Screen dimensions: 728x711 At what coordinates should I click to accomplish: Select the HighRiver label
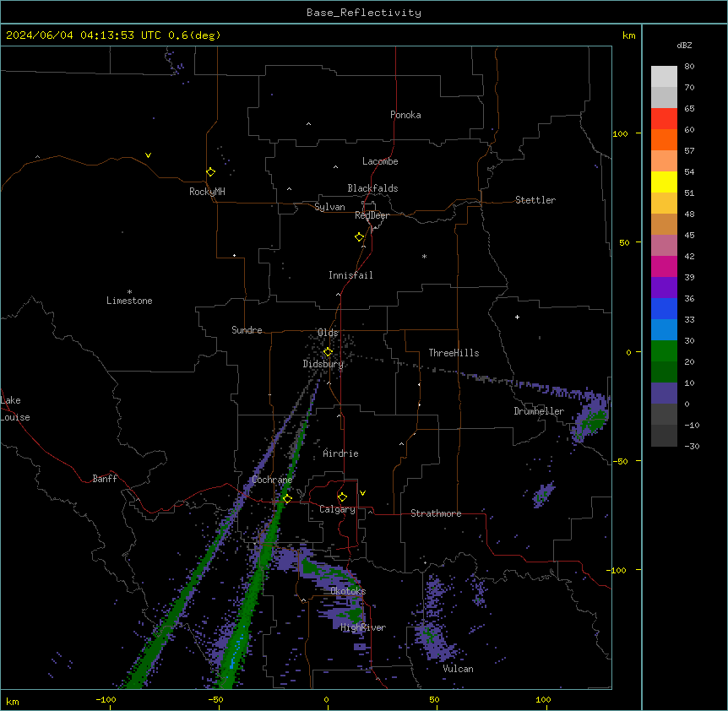[x=363, y=627]
